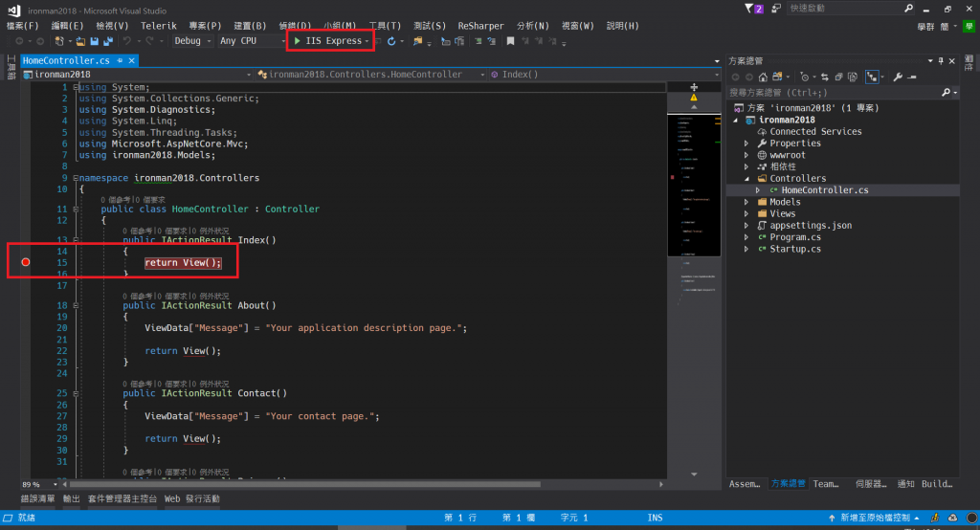Click the Open File folder icon
Image resolution: width=980 pixels, height=530 pixels.
80,41
